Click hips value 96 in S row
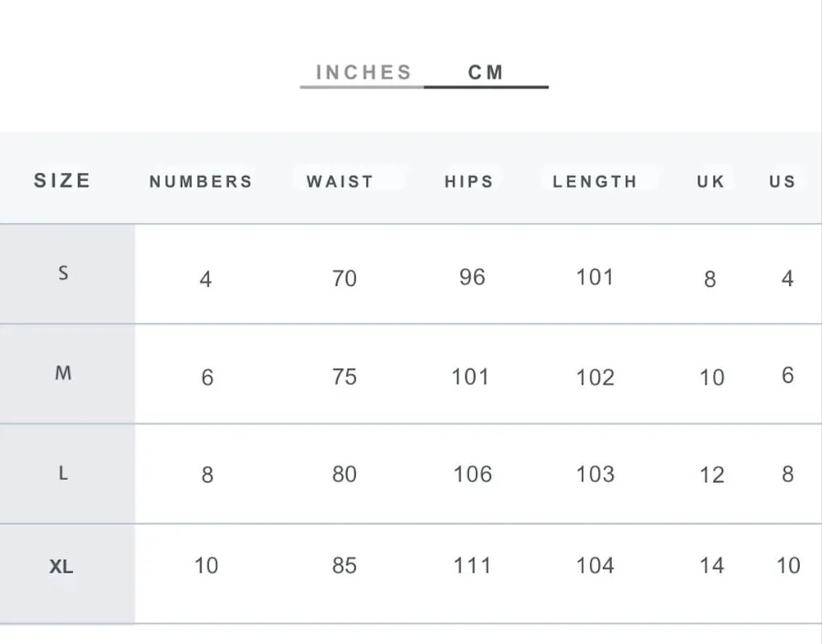 (472, 277)
